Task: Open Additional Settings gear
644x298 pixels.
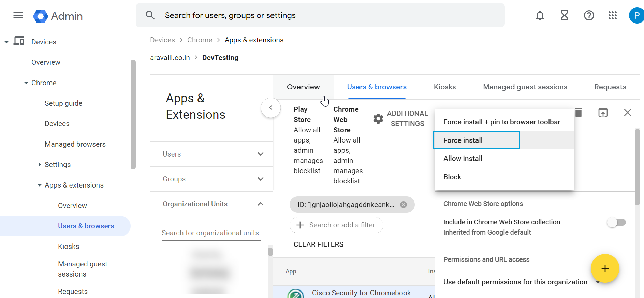Action: tap(378, 119)
